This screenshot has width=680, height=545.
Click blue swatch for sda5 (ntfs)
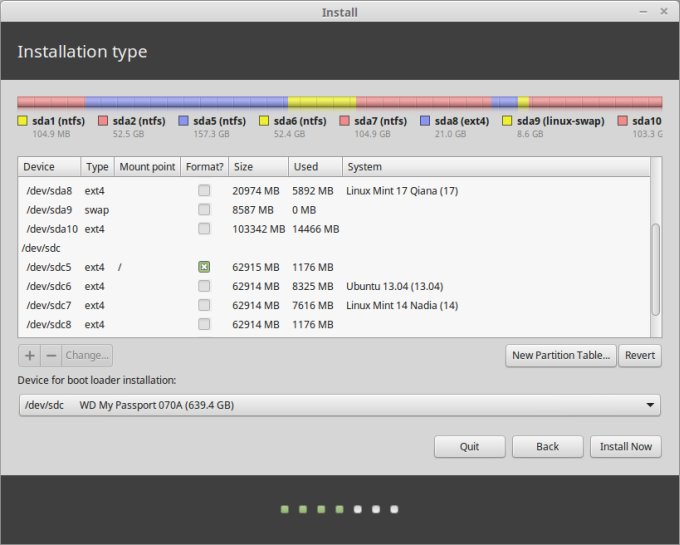tap(183, 121)
